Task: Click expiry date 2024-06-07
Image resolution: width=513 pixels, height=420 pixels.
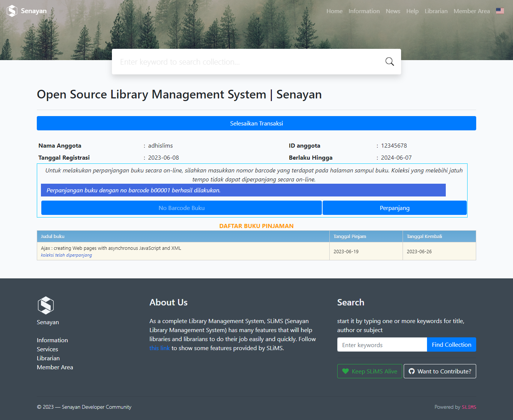Action: [396, 158]
